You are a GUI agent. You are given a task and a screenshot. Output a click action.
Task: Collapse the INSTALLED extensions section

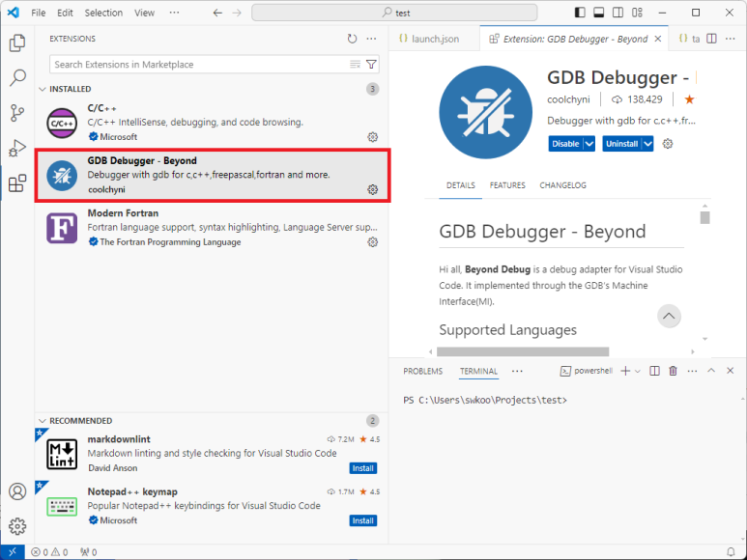(43, 89)
